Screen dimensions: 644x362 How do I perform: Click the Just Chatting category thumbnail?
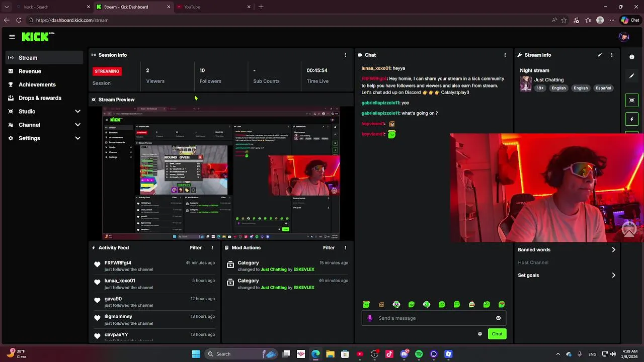(526, 83)
